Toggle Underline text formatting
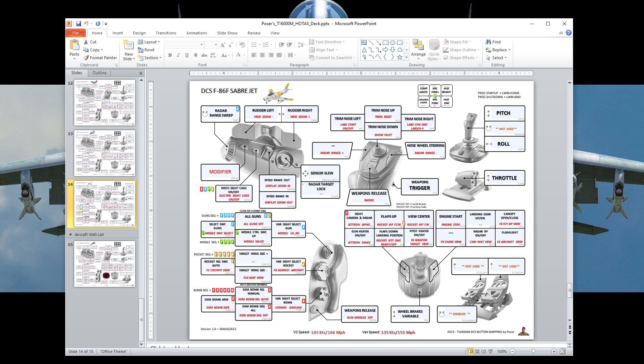The image size is (644, 364). (x=187, y=55)
